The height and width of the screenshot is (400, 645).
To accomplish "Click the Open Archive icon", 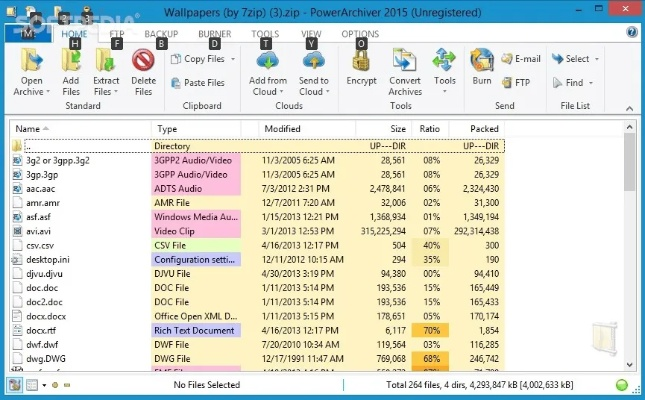I will point(32,60).
